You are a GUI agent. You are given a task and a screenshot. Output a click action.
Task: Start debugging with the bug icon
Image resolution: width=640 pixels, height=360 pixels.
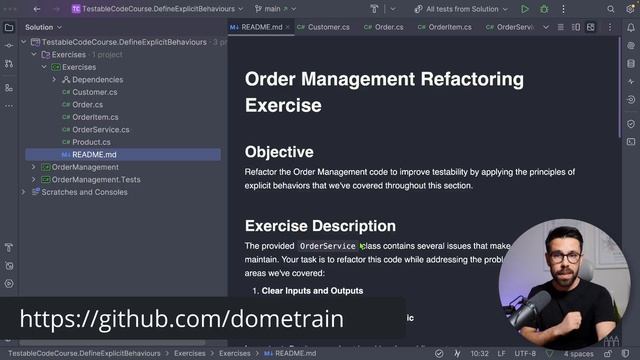pos(544,9)
